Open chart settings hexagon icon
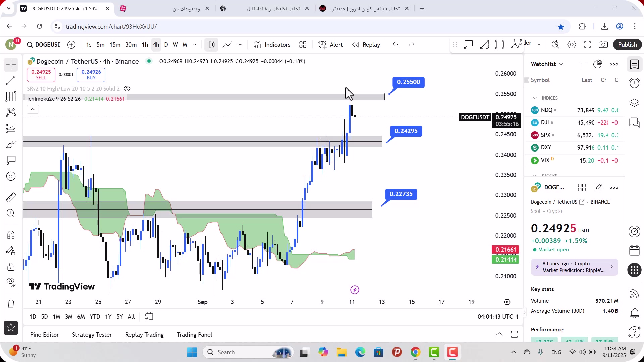This screenshot has width=644, height=362. tap(572, 45)
